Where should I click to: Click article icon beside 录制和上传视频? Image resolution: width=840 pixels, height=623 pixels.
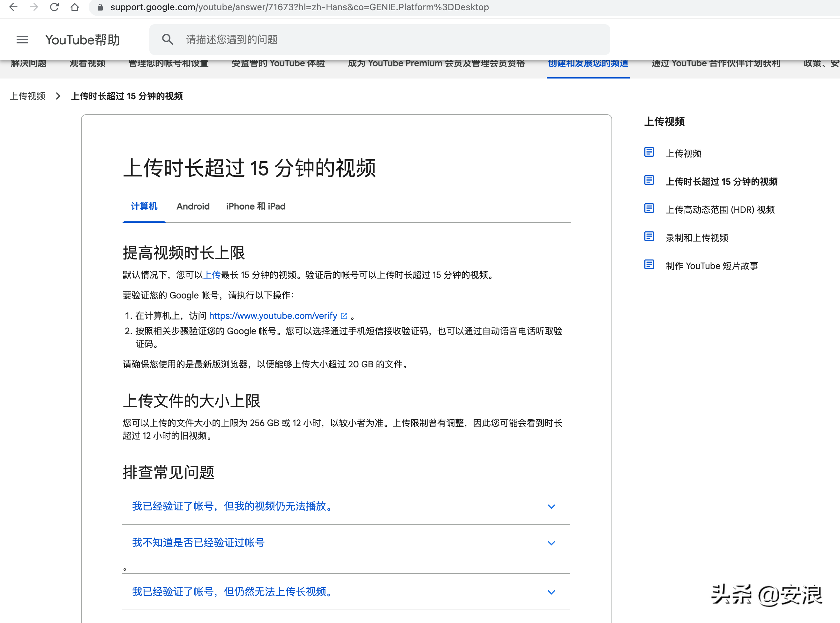coord(649,236)
